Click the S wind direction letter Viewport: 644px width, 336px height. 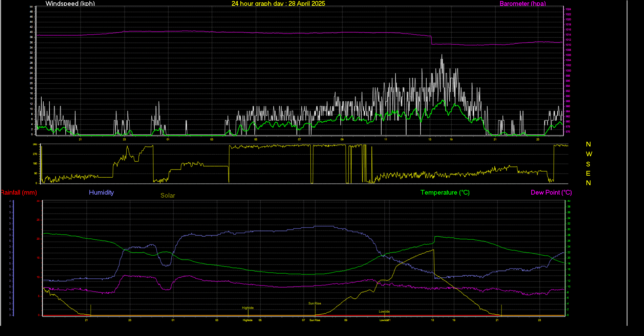(588, 164)
